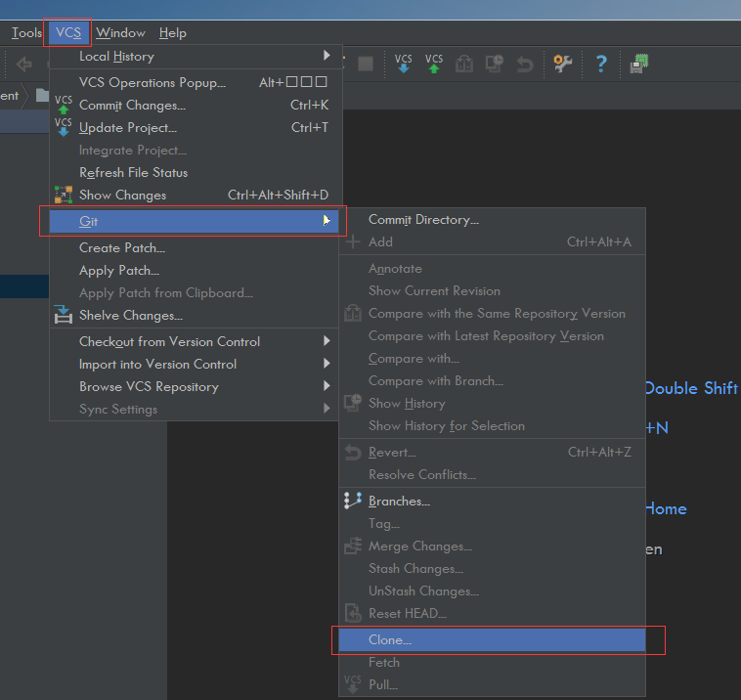
Task: Open the Window menu
Action: coord(120,32)
